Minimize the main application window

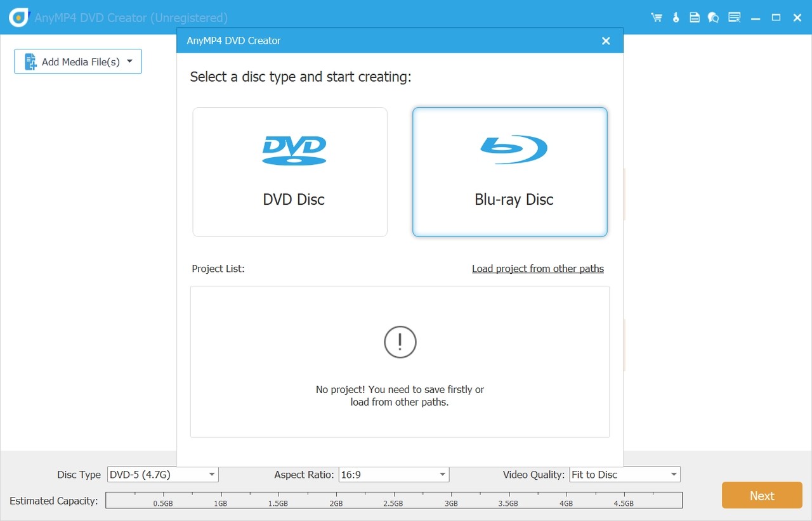pyautogui.click(x=755, y=18)
